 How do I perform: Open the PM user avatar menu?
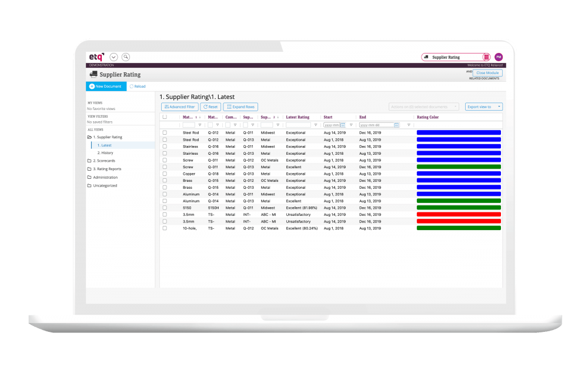click(x=499, y=57)
